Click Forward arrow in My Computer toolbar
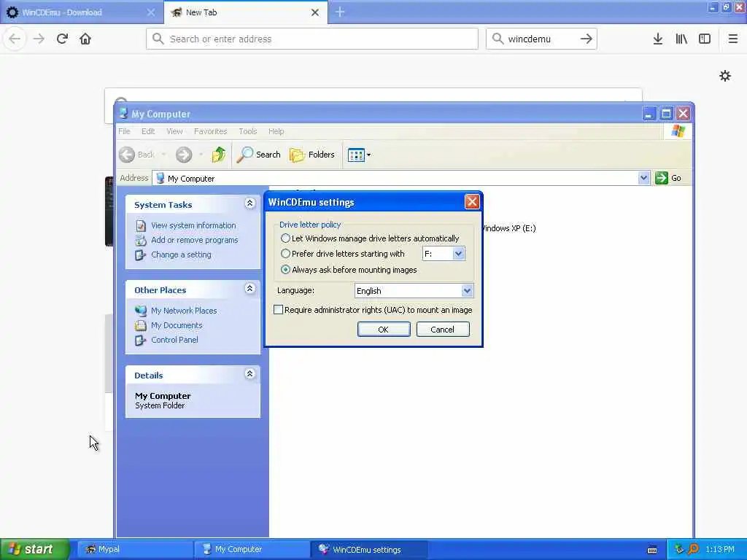Viewport: 747px width, 560px height. coord(184,155)
